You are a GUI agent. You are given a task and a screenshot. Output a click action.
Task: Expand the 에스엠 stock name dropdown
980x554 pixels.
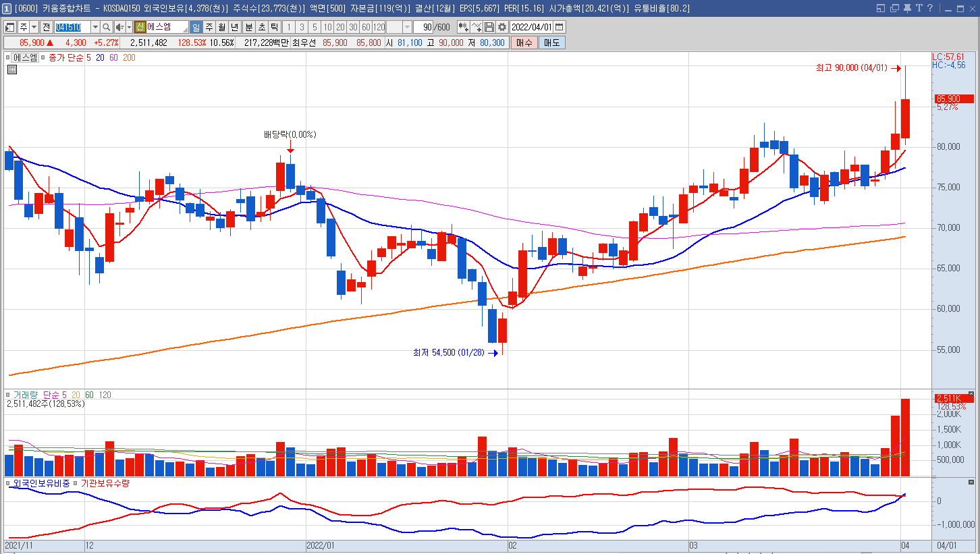185,30
